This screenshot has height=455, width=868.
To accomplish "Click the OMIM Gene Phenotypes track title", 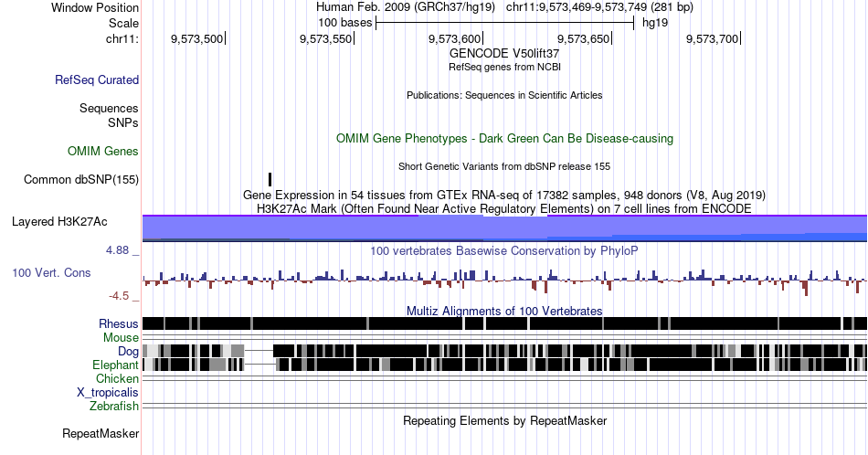I will (504, 138).
